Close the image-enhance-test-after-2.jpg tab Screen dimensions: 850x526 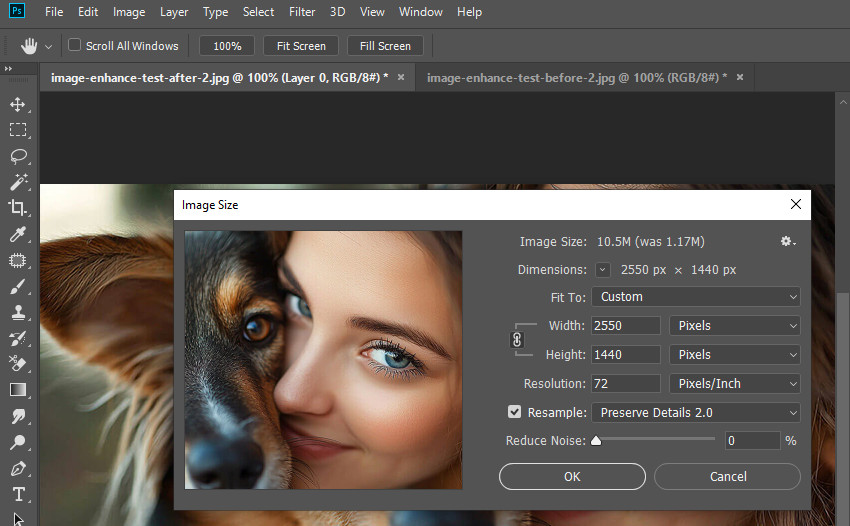(401, 78)
